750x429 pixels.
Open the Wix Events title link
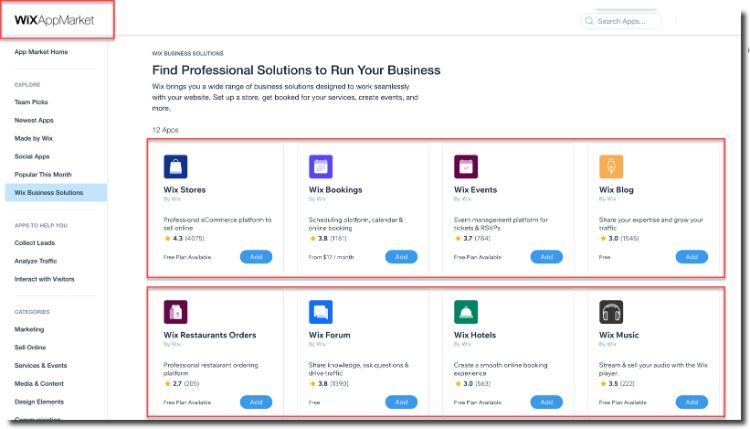coord(475,190)
